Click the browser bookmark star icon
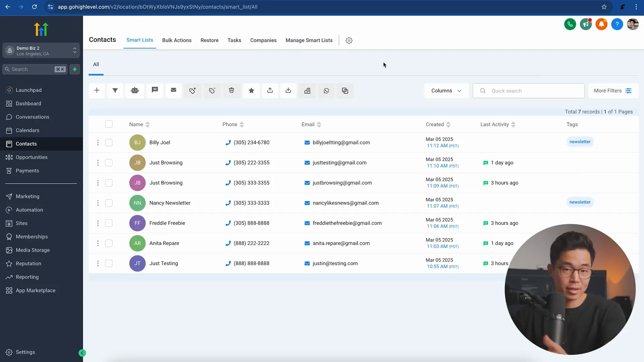The image size is (644, 362). pos(604,7)
